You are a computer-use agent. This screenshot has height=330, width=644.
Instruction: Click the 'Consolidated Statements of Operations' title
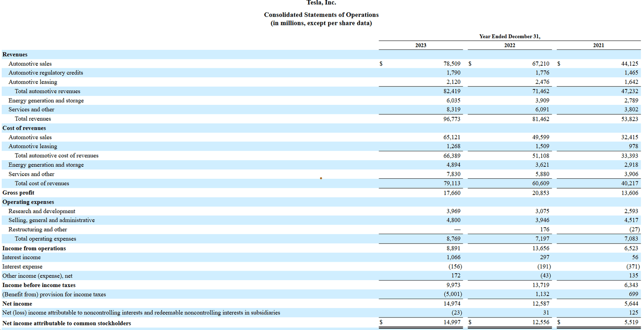[x=321, y=15]
